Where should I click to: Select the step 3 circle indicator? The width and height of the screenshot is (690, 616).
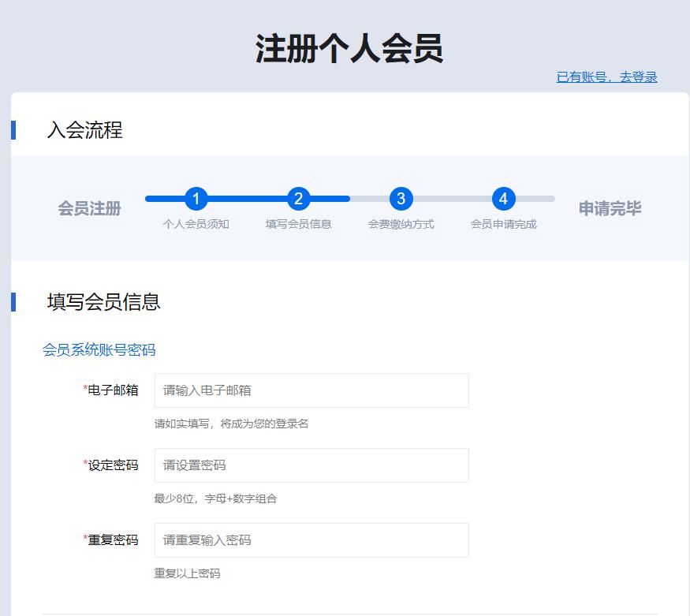(x=401, y=199)
